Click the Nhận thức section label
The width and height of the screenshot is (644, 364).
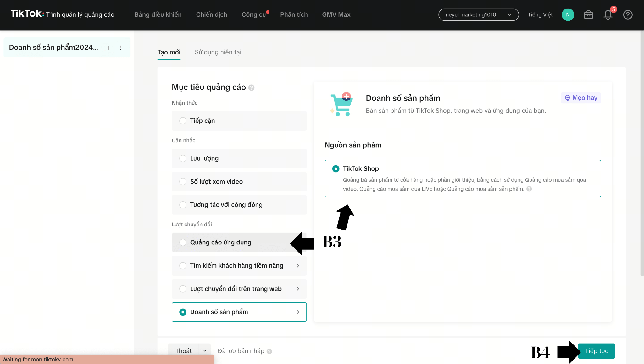pyautogui.click(x=185, y=103)
